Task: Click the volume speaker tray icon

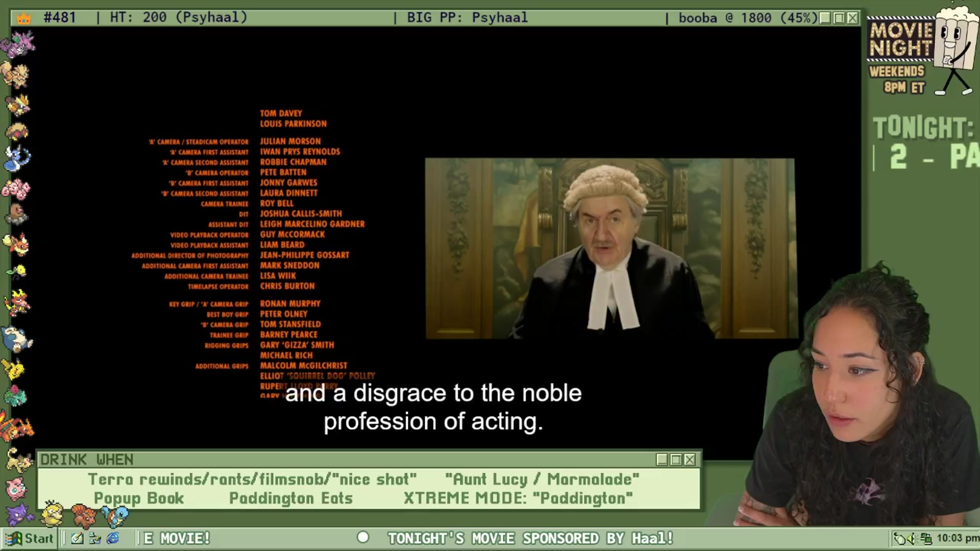Action: tap(912, 538)
